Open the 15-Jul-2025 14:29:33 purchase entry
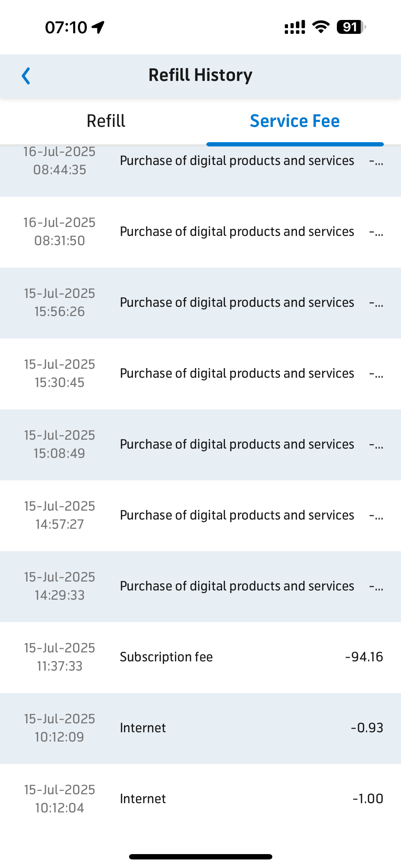Image resolution: width=401 pixels, height=868 pixels. [200, 587]
